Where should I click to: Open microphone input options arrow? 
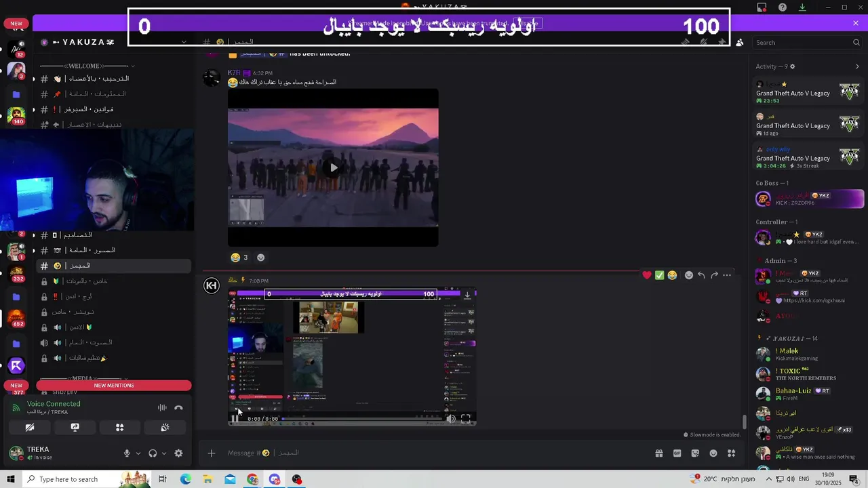click(138, 453)
